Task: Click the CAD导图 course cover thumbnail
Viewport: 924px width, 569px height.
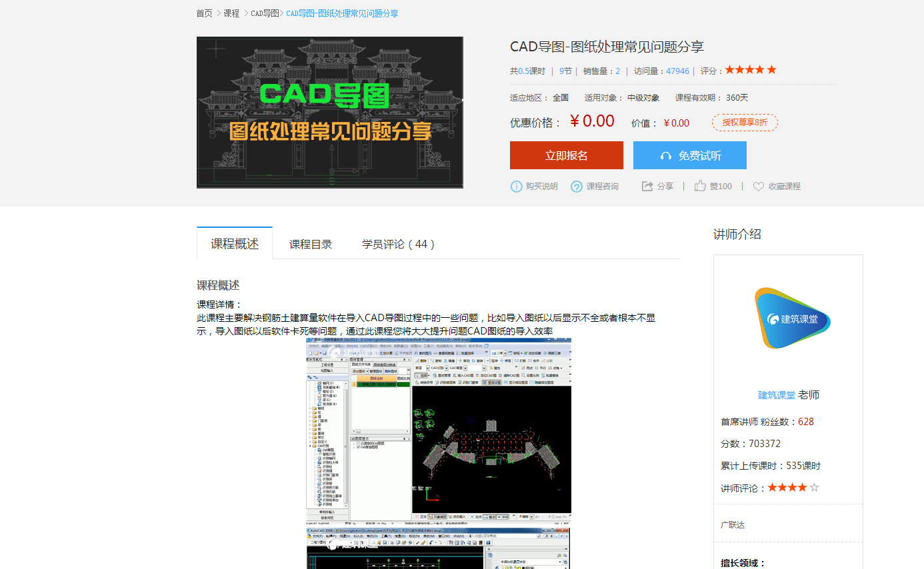Action: click(x=329, y=112)
